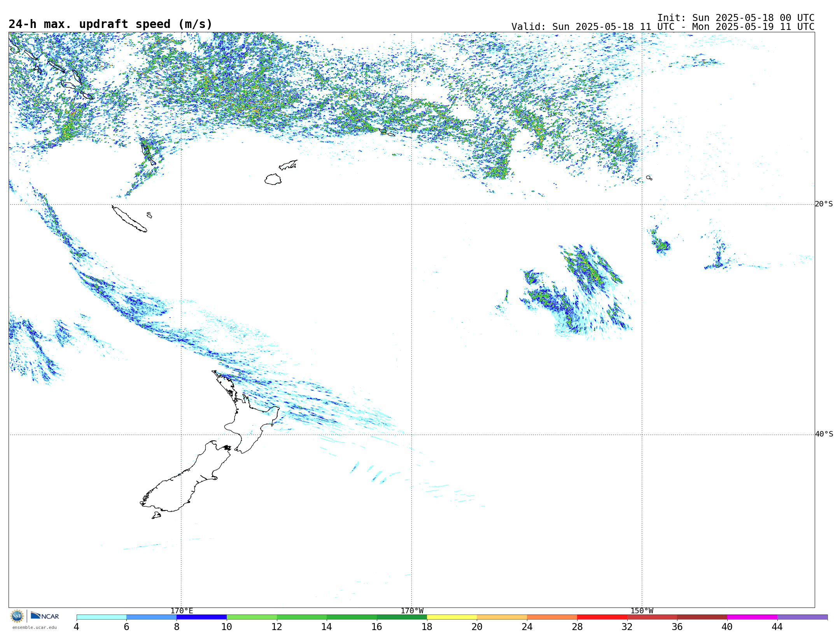
Task: Pick the muted red 32–36 colorbar swatch
Action: 652,617
